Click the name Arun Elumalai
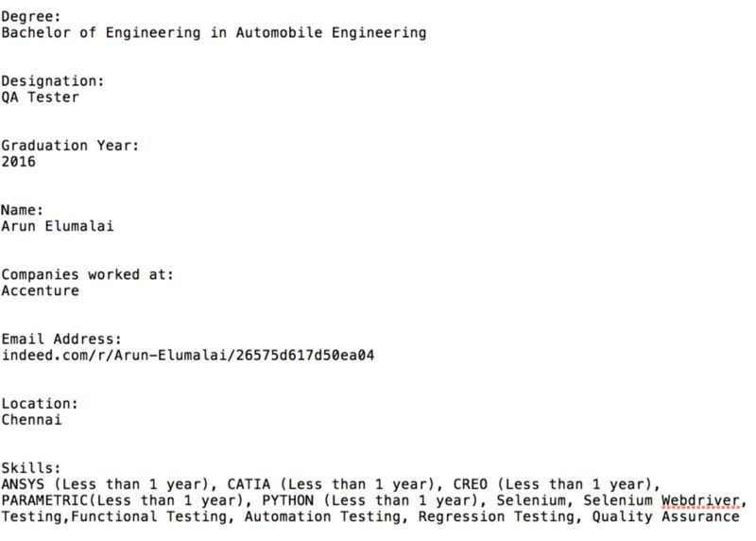The image size is (756, 541). (x=58, y=226)
